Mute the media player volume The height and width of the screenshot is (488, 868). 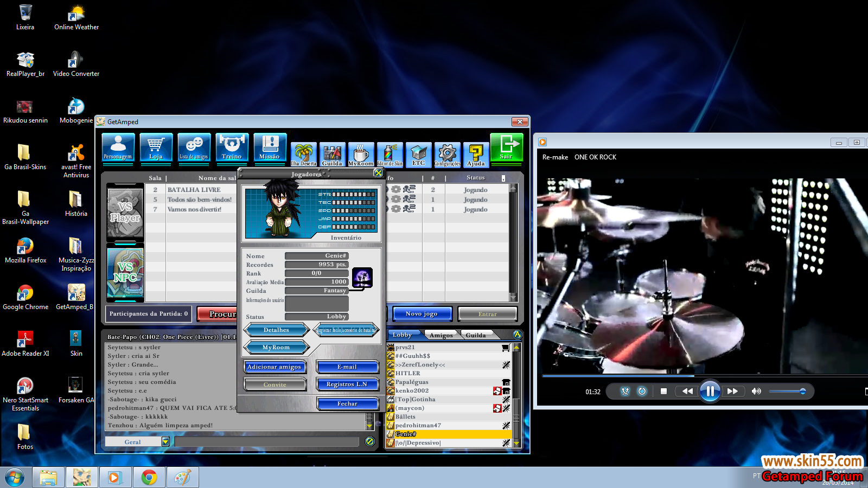[x=756, y=391]
